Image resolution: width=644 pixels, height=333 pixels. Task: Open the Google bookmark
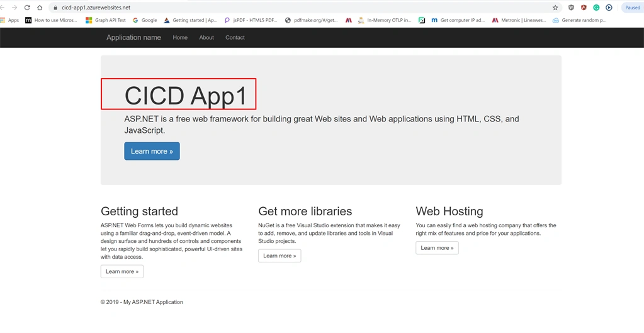(x=145, y=20)
